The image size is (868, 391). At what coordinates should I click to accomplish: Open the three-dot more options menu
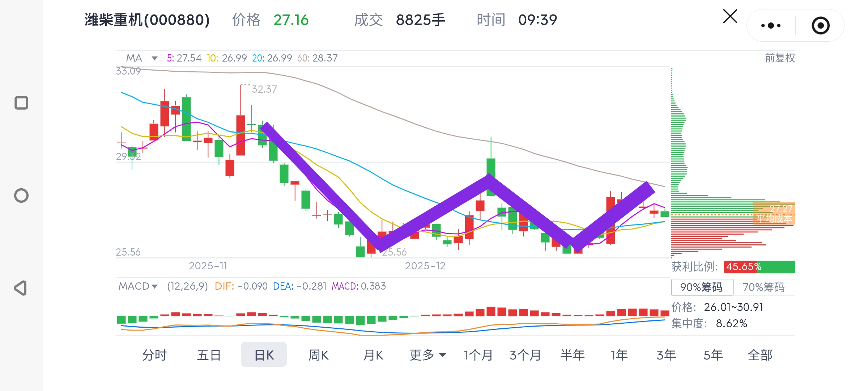pyautogui.click(x=771, y=25)
